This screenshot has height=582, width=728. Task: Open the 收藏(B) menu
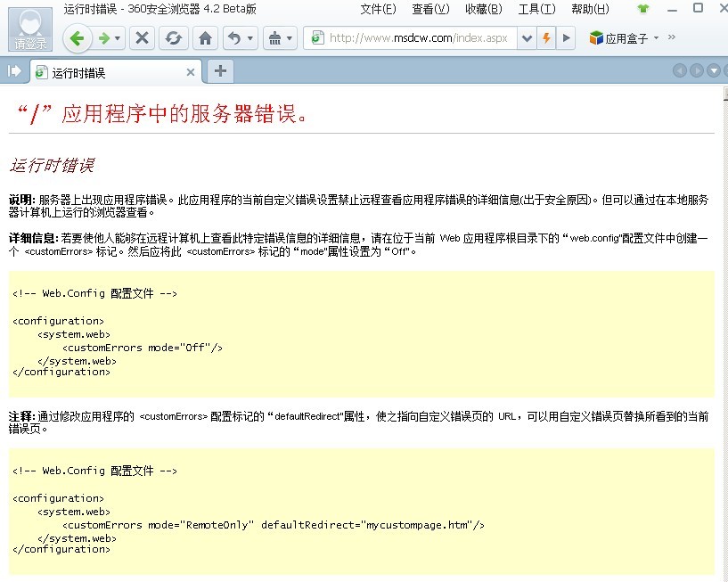[483, 9]
